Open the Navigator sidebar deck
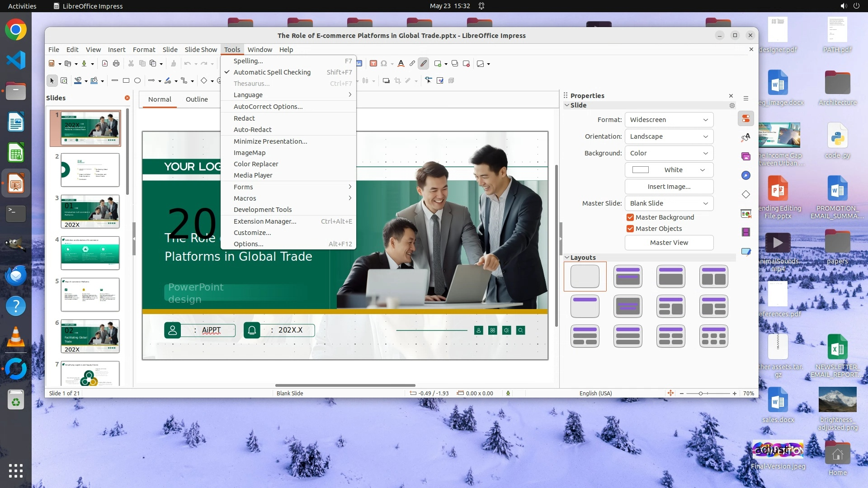 746,175
